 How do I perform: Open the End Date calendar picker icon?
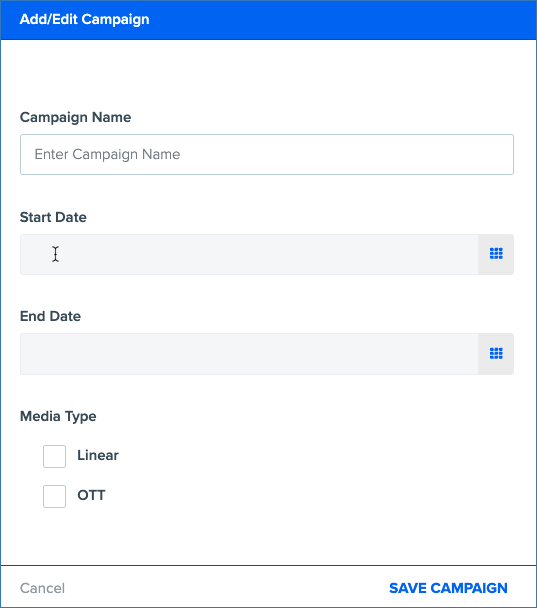click(496, 353)
